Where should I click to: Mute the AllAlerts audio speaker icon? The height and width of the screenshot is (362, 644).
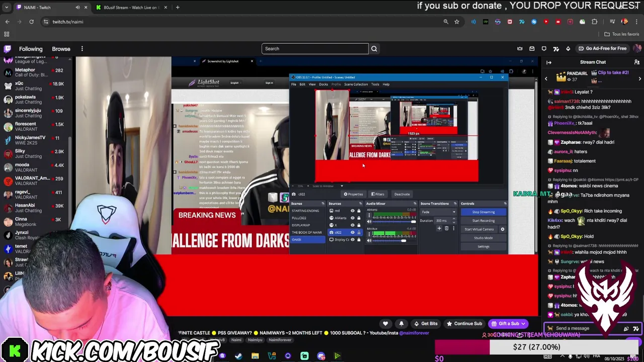[x=369, y=221]
